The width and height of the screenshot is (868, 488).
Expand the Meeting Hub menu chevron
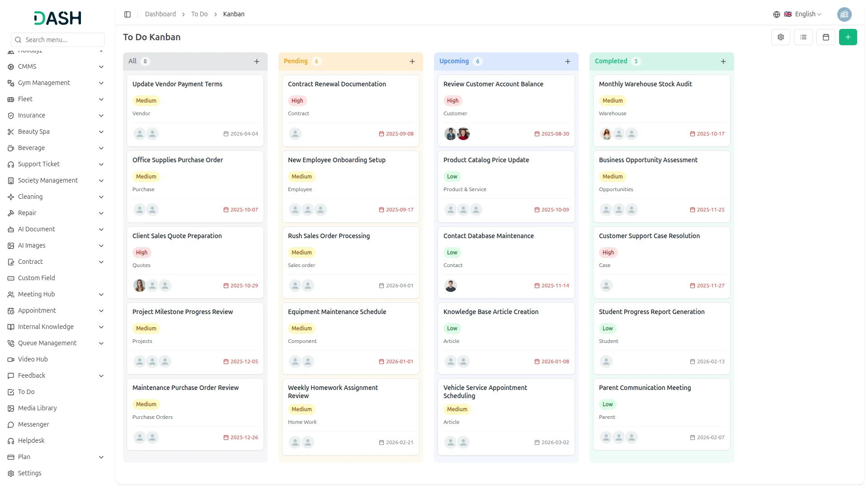(x=101, y=295)
